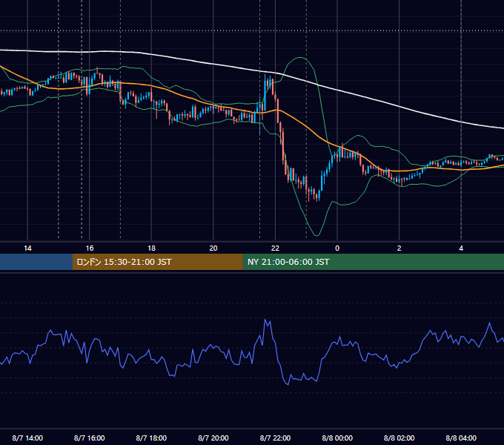Click the 8/7 22:00 time label
Viewport: 504px width, 445px height.
275,438
